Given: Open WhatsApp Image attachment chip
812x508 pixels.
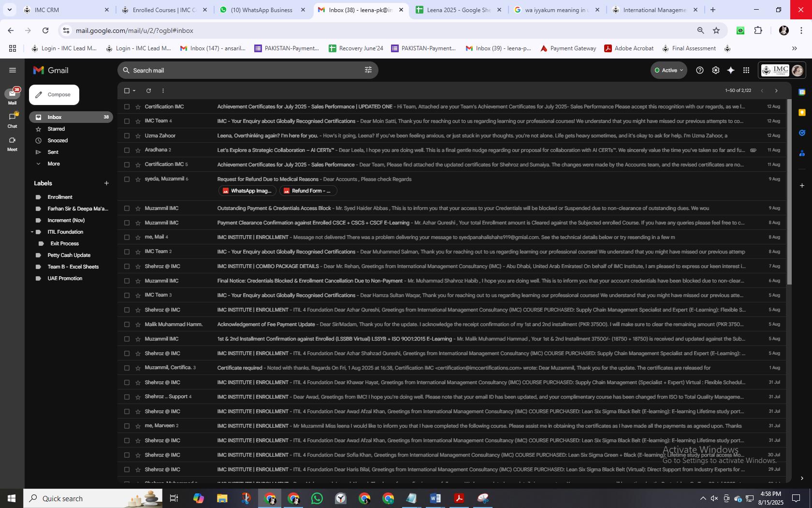Looking at the screenshot, I should click(247, 191).
